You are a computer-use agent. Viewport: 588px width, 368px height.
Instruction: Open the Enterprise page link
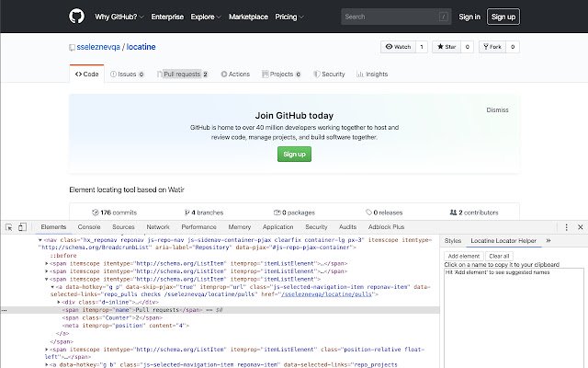pyautogui.click(x=167, y=17)
